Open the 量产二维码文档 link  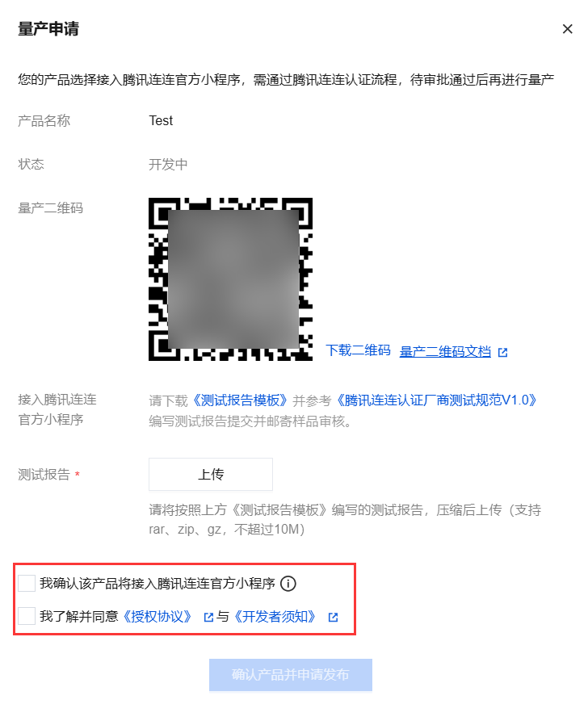[445, 351]
